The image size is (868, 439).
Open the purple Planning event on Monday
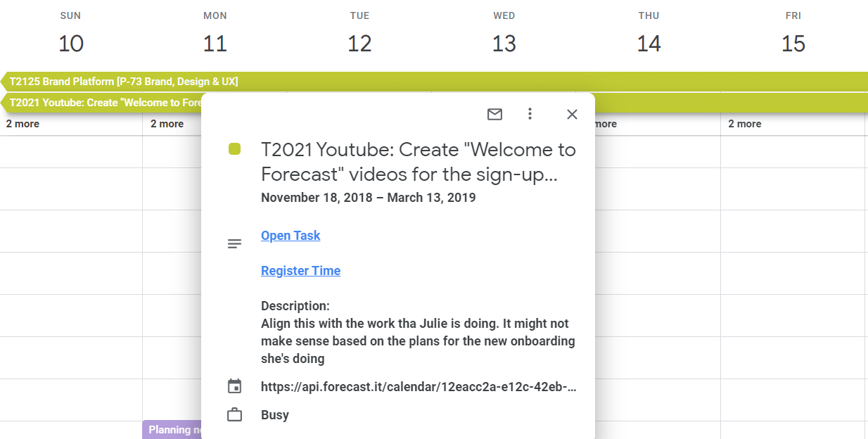tap(172, 430)
